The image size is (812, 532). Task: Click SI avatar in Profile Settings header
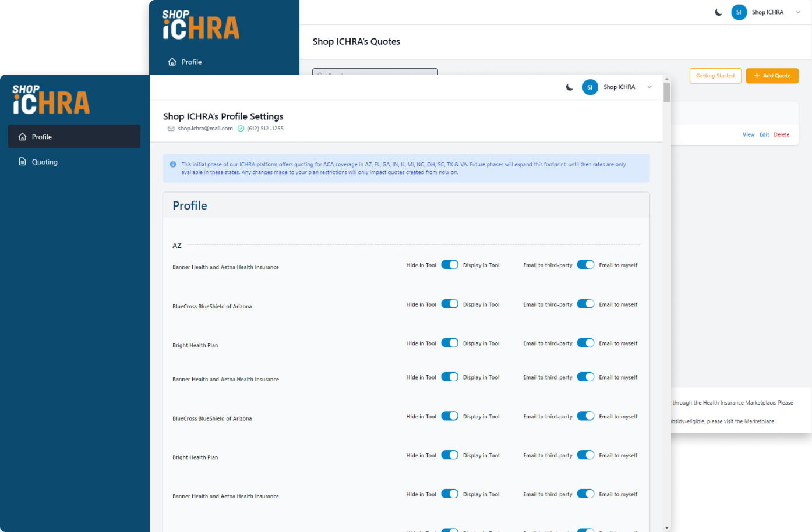590,87
